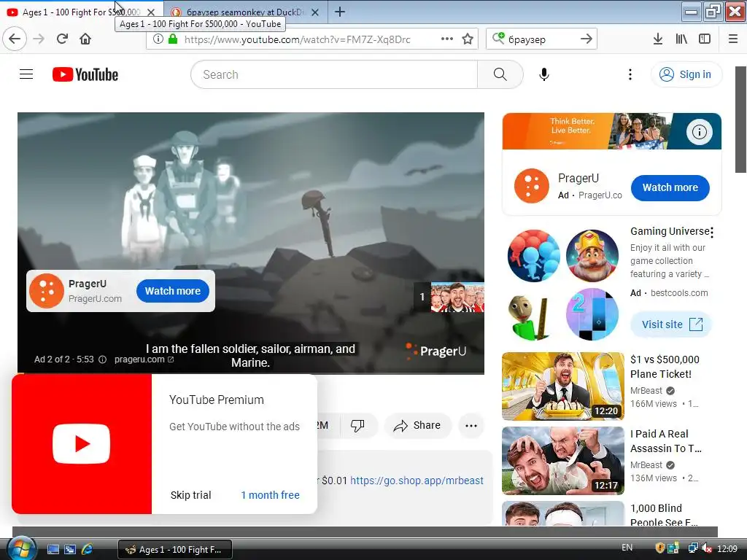747x560 pixels.
Task: Open I Paid A Real Assassin video title
Action: click(x=665, y=441)
